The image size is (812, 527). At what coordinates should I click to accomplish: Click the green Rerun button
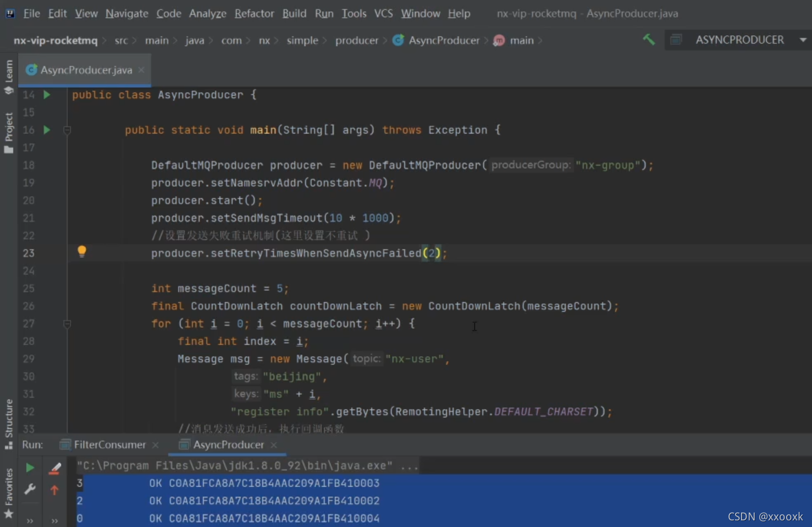pos(30,468)
